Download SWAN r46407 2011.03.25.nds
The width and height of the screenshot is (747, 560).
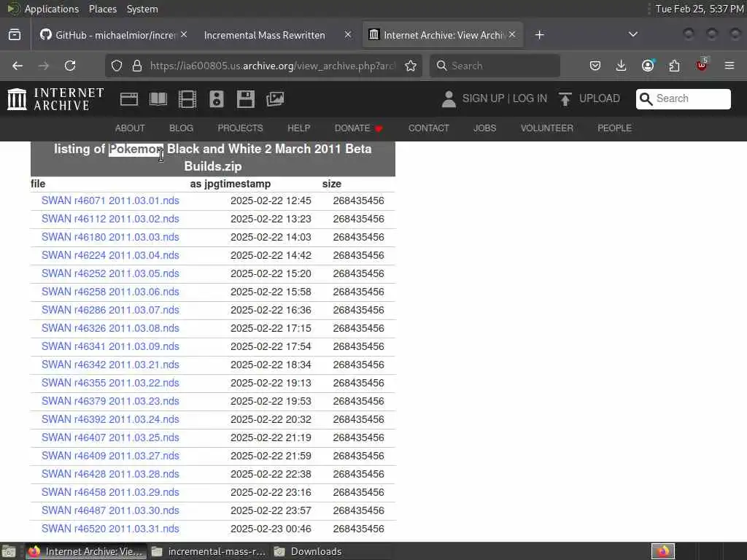tap(110, 437)
